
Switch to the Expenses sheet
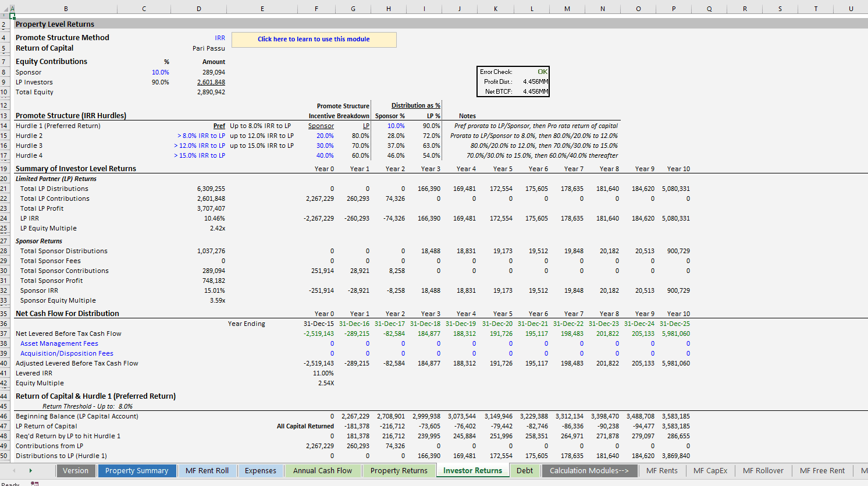[x=261, y=470]
